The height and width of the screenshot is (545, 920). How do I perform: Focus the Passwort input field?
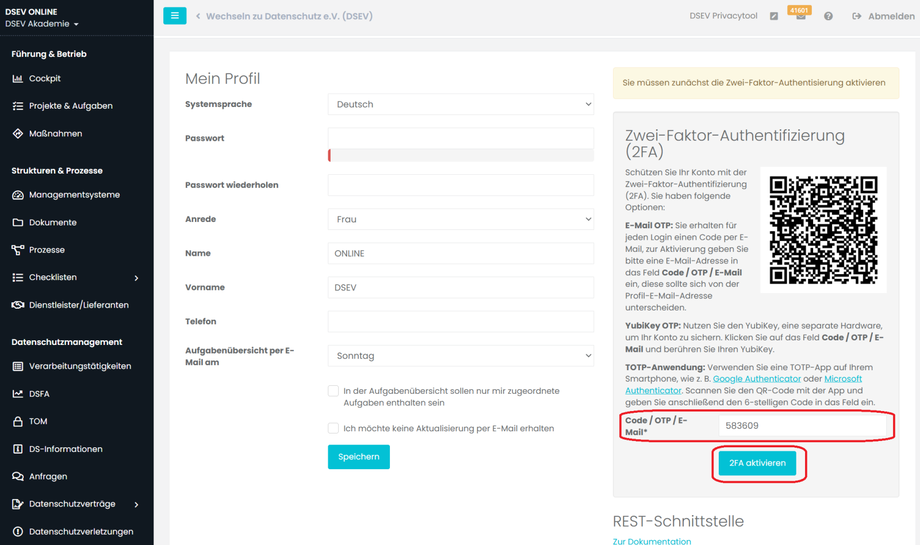(x=461, y=138)
